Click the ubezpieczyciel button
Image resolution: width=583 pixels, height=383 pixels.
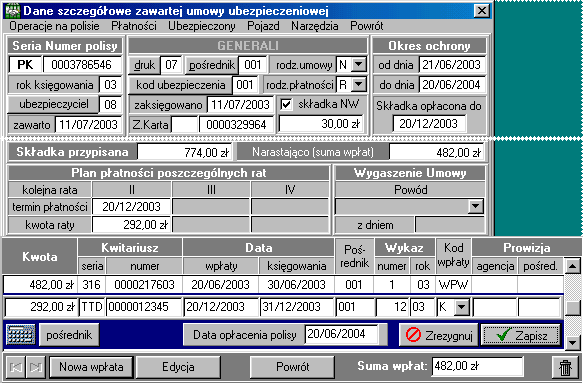(54, 104)
